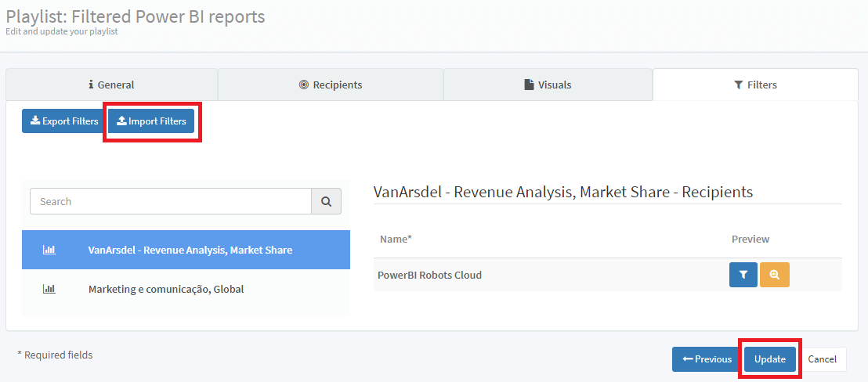
Task: Click bar chart icon beside Marketing e comunicação
Action: pyautogui.click(x=49, y=289)
